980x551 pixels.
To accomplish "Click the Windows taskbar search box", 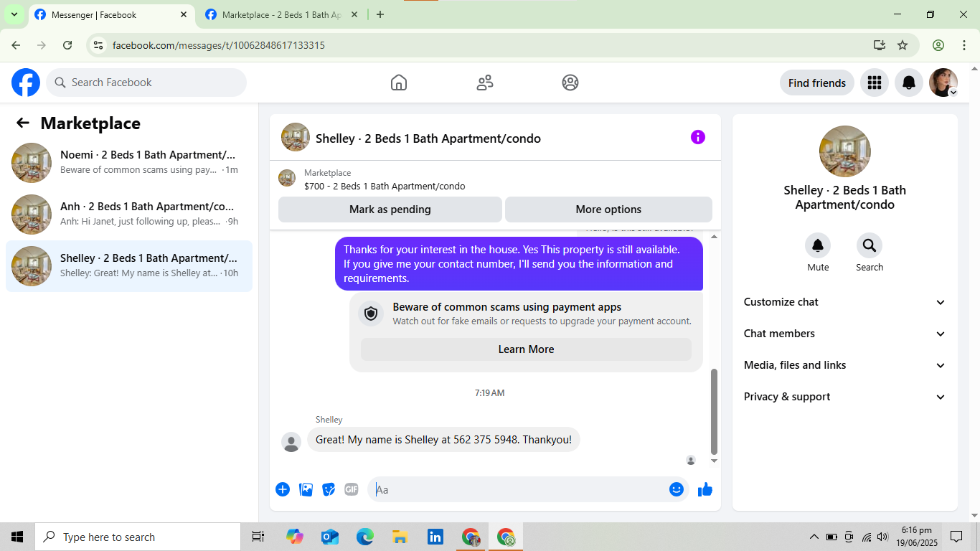I will tap(138, 537).
